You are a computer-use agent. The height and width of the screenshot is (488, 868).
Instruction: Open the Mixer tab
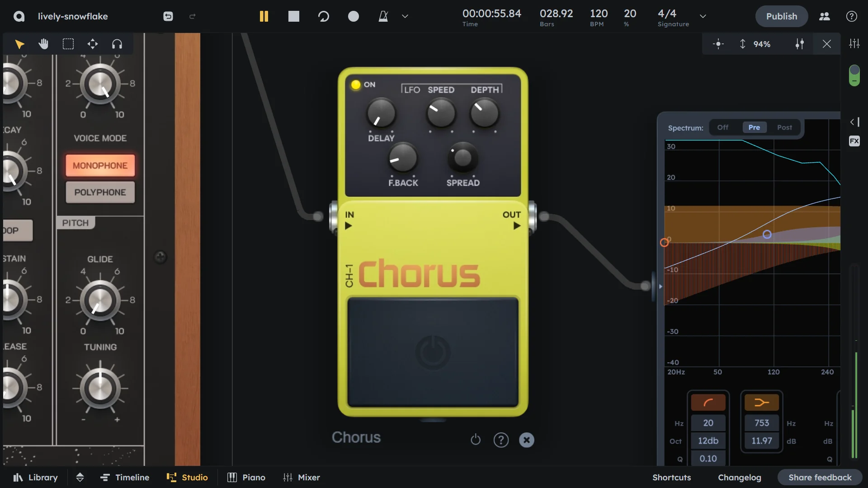click(302, 477)
